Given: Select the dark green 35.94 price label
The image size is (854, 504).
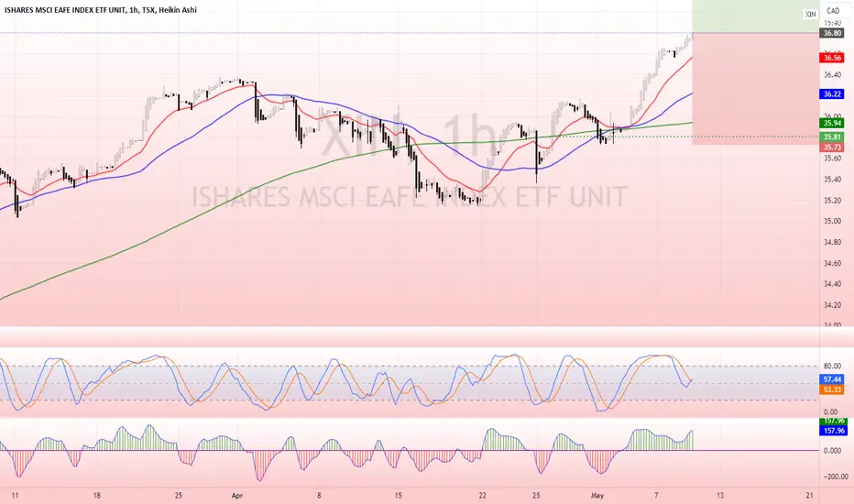Looking at the screenshot, I should tap(832, 124).
